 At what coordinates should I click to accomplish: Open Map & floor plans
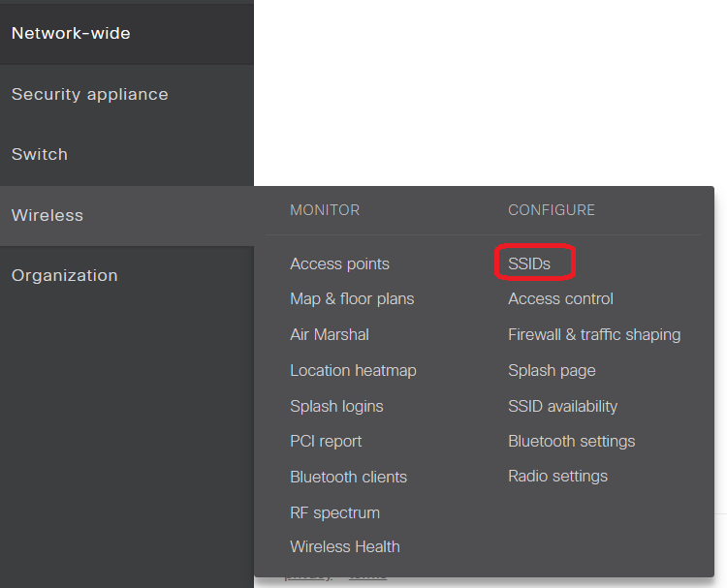tap(352, 299)
